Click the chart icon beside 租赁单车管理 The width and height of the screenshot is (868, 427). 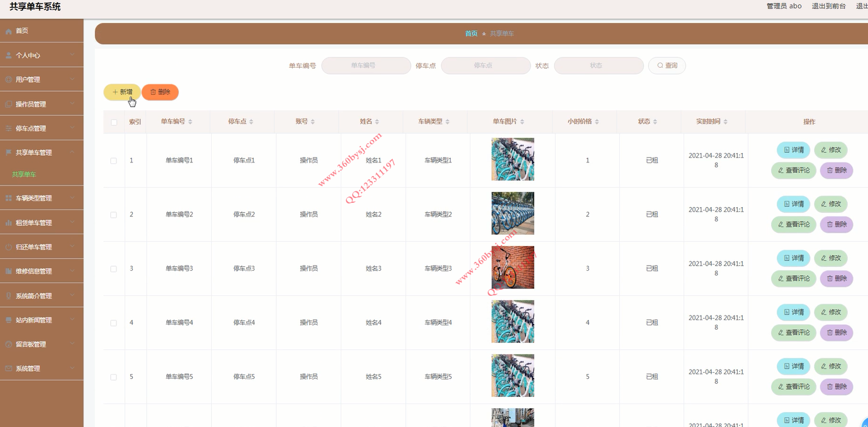point(9,223)
